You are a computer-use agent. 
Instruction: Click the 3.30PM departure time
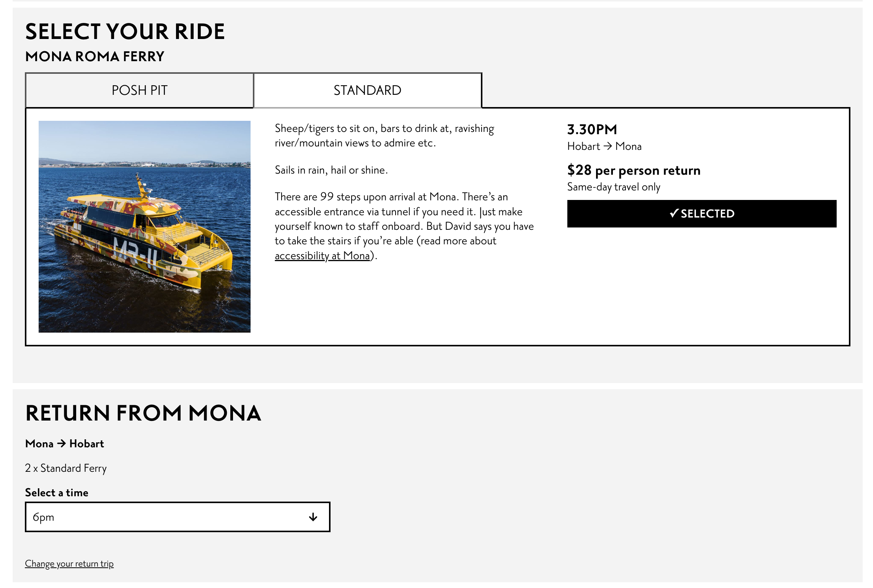point(592,130)
